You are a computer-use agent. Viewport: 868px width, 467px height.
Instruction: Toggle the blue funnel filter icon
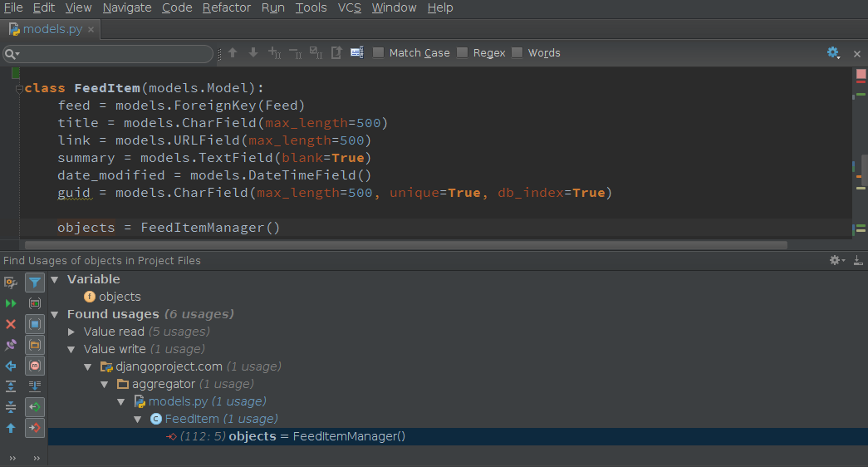click(x=34, y=283)
